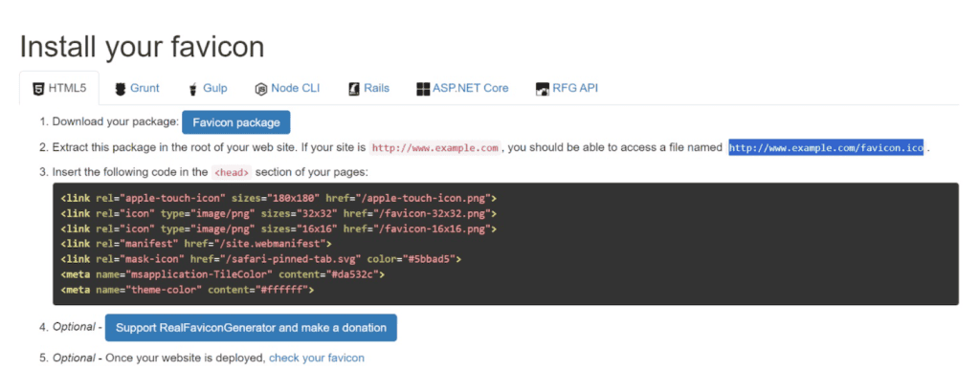980x370 pixels.
Task: Download the Favicon package
Action: point(236,122)
